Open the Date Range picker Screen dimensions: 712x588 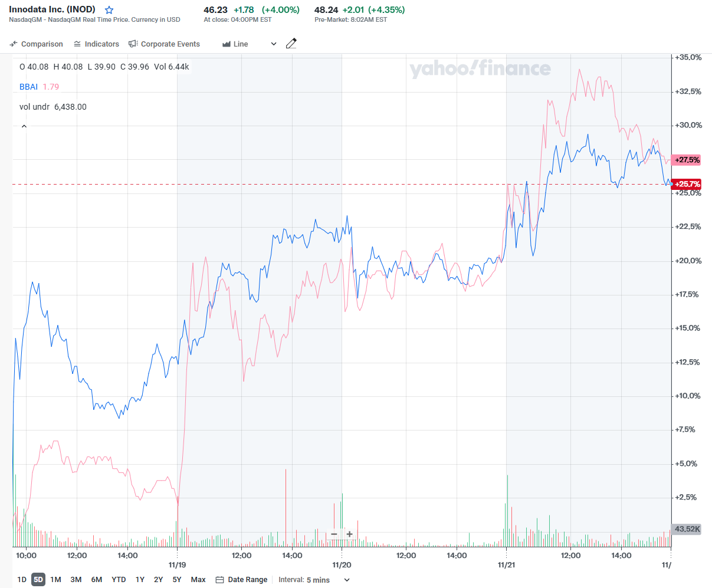click(241, 580)
